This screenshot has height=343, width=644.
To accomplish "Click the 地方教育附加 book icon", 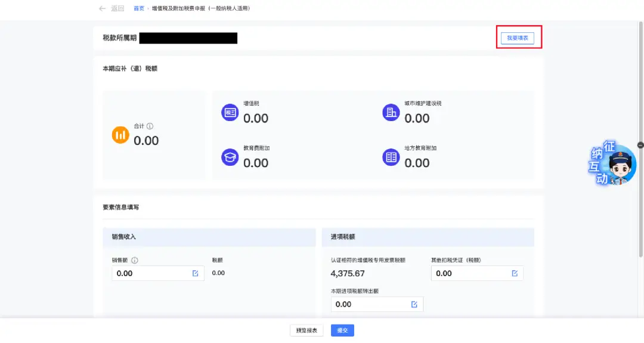I will click(391, 157).
